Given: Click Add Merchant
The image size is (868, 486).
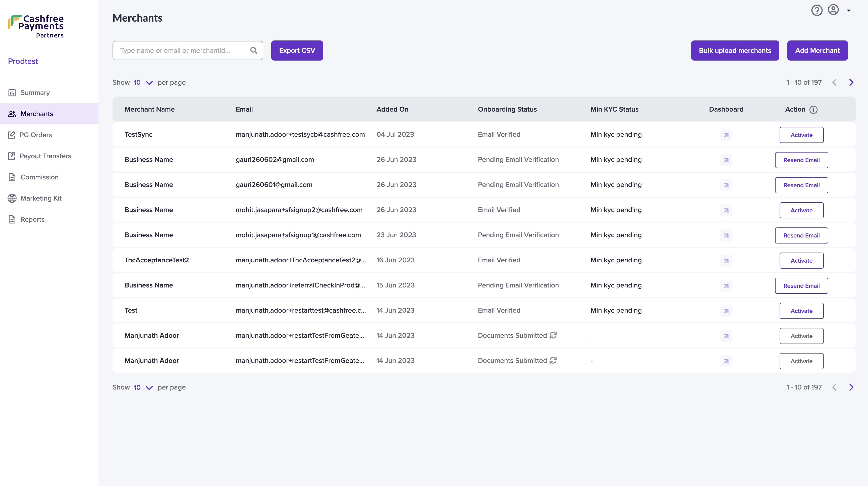Looking at the screenshot, I should coord(818,50).
